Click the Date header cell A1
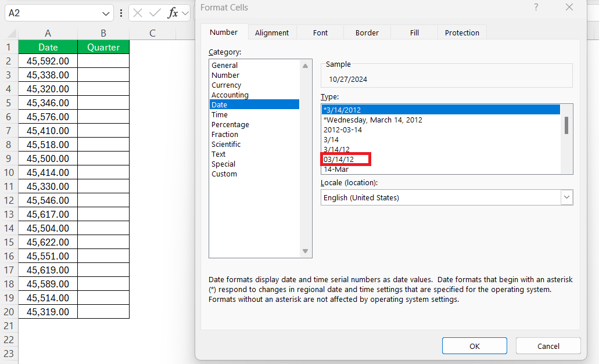 (48, 47)
